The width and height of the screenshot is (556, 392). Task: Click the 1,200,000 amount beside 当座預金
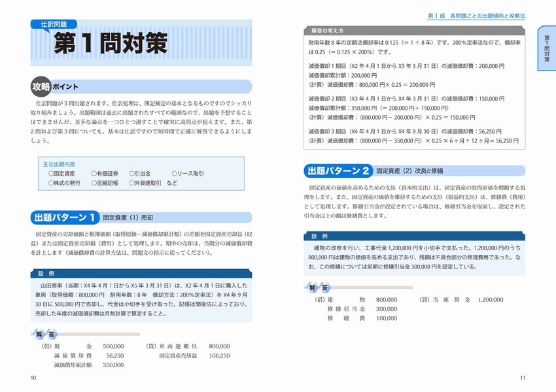[x=491, y=300]
